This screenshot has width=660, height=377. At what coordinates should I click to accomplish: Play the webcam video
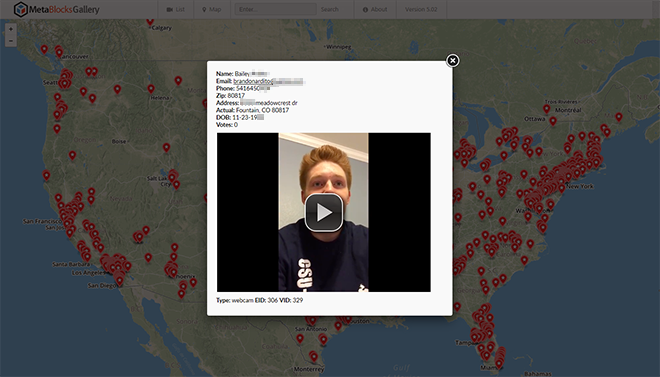(324, 212)
